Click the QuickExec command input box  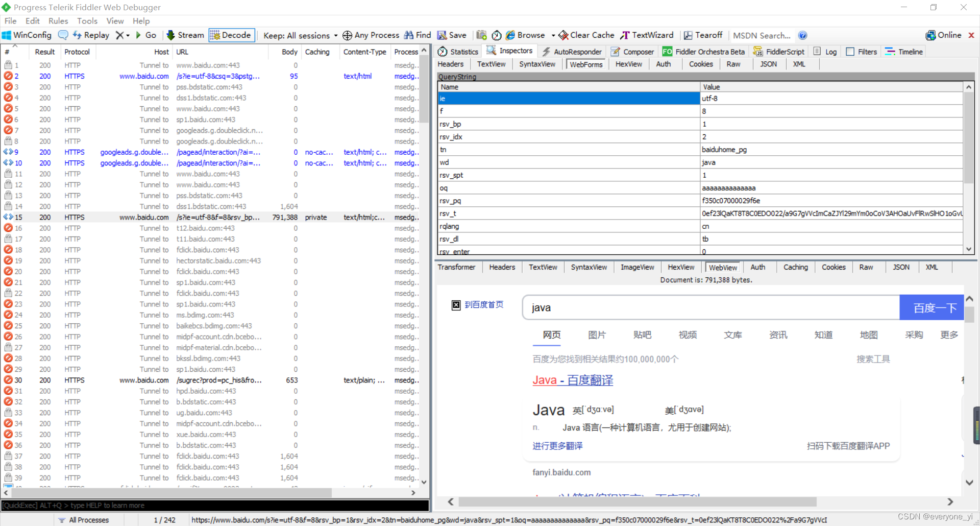215,505
